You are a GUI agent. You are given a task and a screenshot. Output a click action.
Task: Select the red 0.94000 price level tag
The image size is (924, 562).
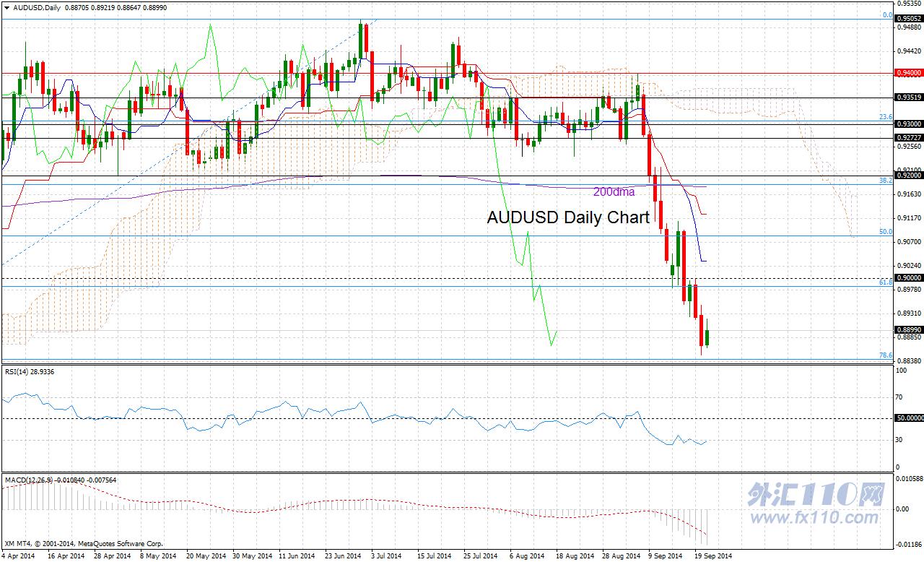pyautogui.click(x=907, y=73)
